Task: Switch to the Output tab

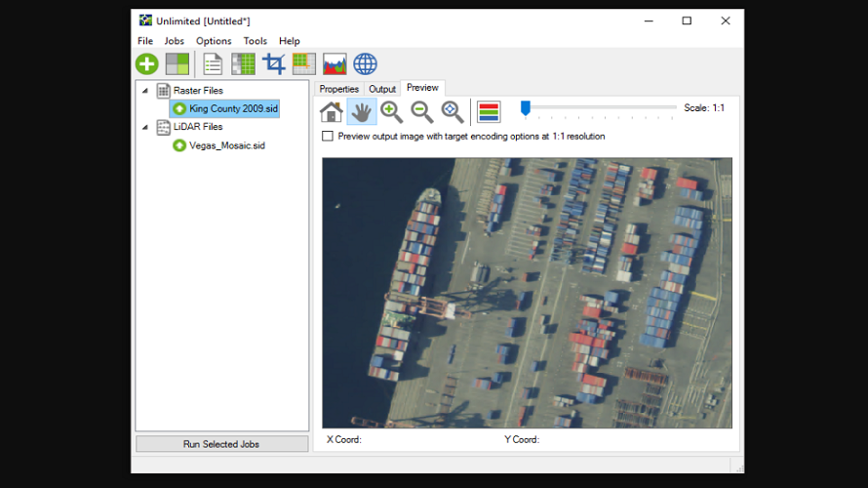Action: tap(382, 89)
